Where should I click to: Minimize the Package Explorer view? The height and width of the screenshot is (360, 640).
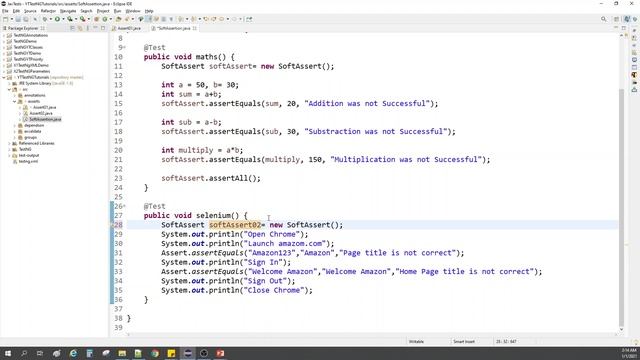pos(96,28)
